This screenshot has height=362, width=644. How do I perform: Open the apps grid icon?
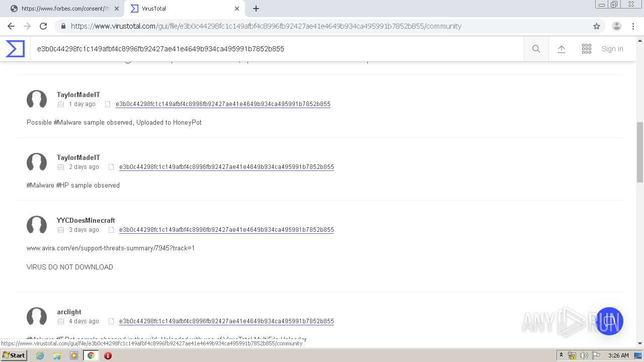(587, 49)
